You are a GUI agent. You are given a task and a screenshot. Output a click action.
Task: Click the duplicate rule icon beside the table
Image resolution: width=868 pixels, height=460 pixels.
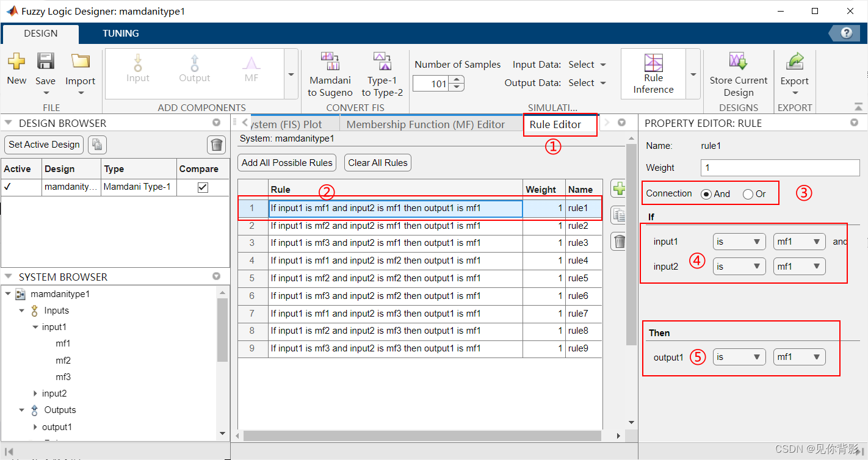pyautogui.click(x=619, y=215)
